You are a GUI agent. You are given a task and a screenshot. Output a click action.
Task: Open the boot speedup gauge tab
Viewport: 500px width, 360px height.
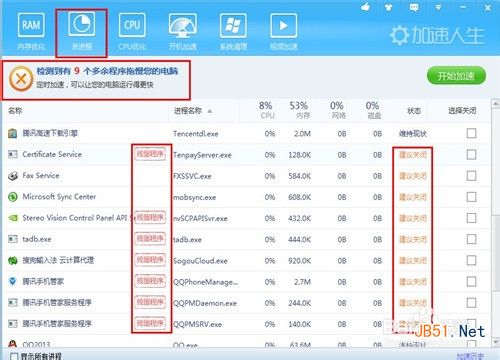point(183,32)
